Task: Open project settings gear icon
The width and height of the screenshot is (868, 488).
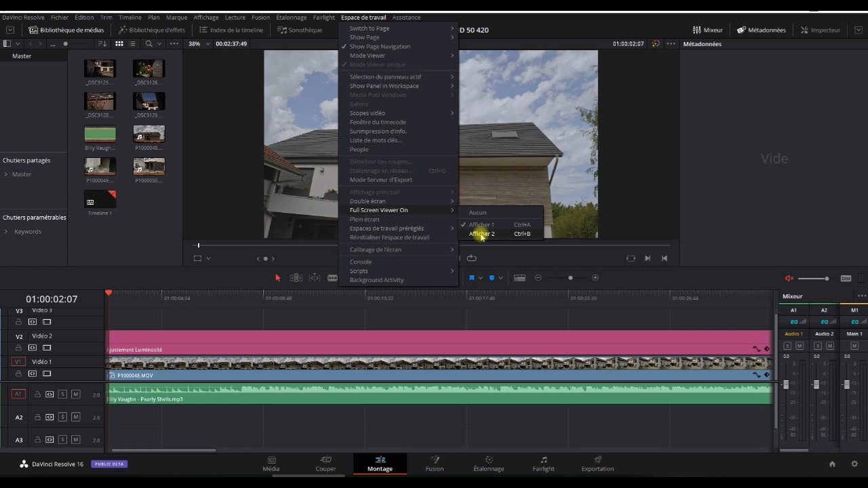Action: (x=854, y=464)
